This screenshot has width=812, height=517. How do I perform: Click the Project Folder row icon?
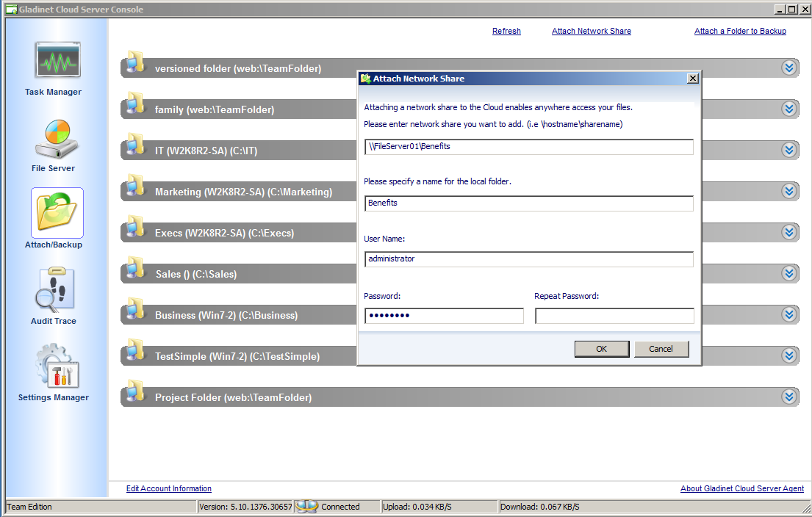pos(135,391)
